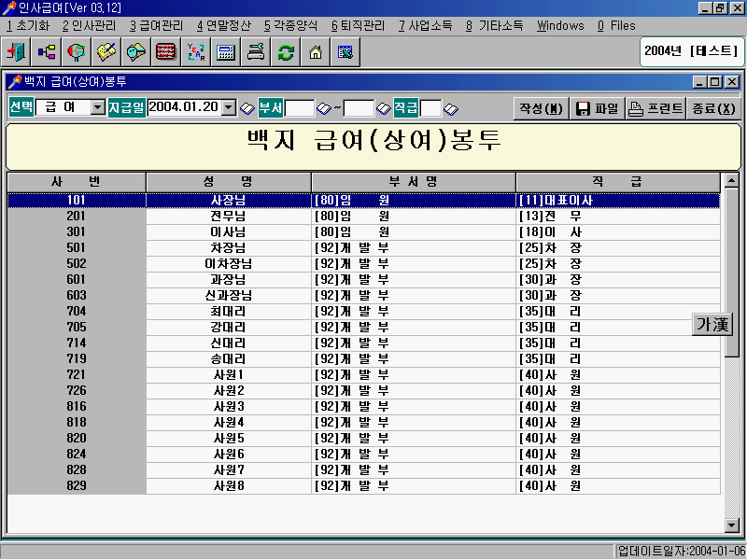Click the 파일 save file button
This screenshot has width=747, height=560.
(x=597, y=108)
